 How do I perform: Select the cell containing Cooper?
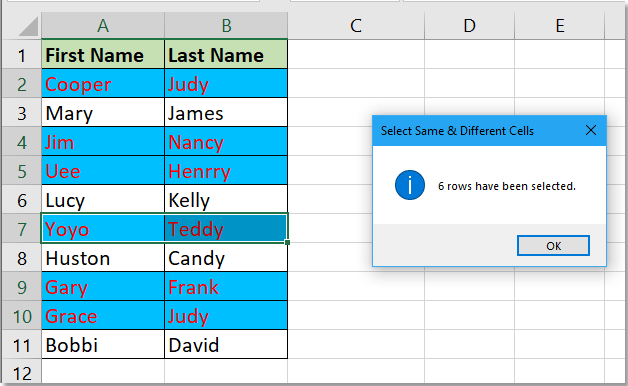tap(103, 84)
